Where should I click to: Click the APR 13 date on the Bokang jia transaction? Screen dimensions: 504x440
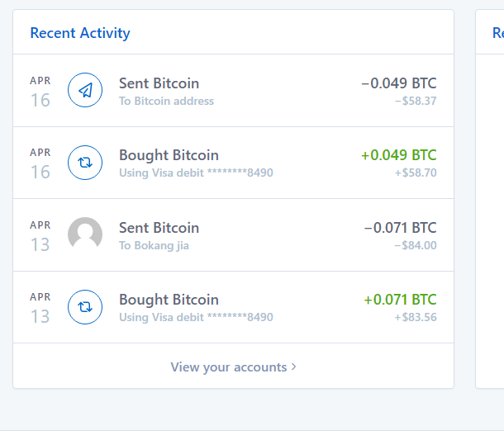pos(40,236)
